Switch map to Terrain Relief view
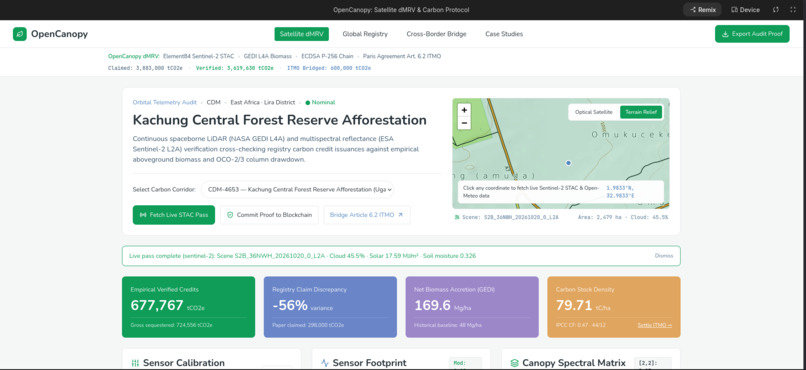 point(640,112)
